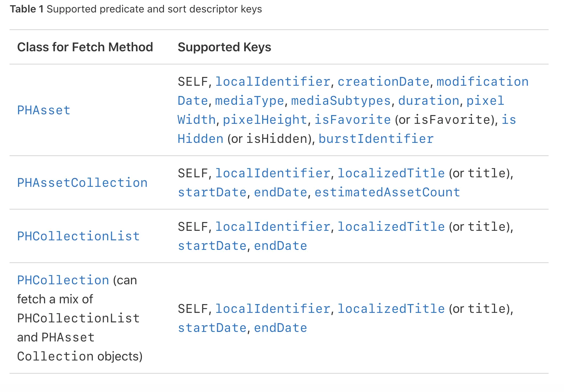Click localIdentifier in the PHAsset row
This screenshot has width=564, height=392.
pos(272,82)
